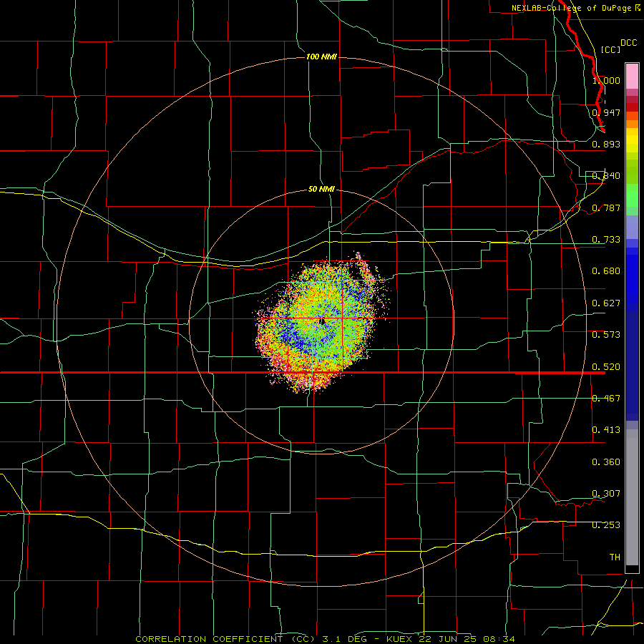This screenshot has height=644, width=644.
Task: Click the 0.253 color scale value
Action: pyautogui.click(x=606, y=525)
